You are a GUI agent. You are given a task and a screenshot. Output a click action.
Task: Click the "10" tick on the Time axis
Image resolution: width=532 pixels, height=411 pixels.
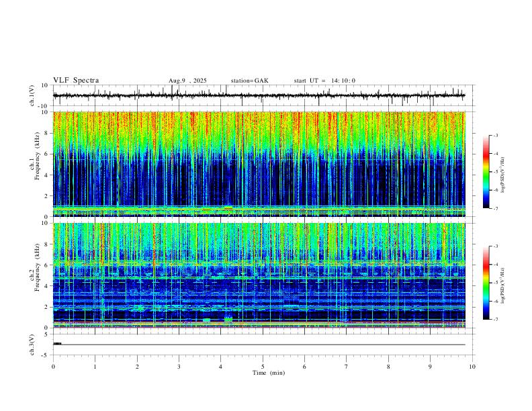pos(472,367)
